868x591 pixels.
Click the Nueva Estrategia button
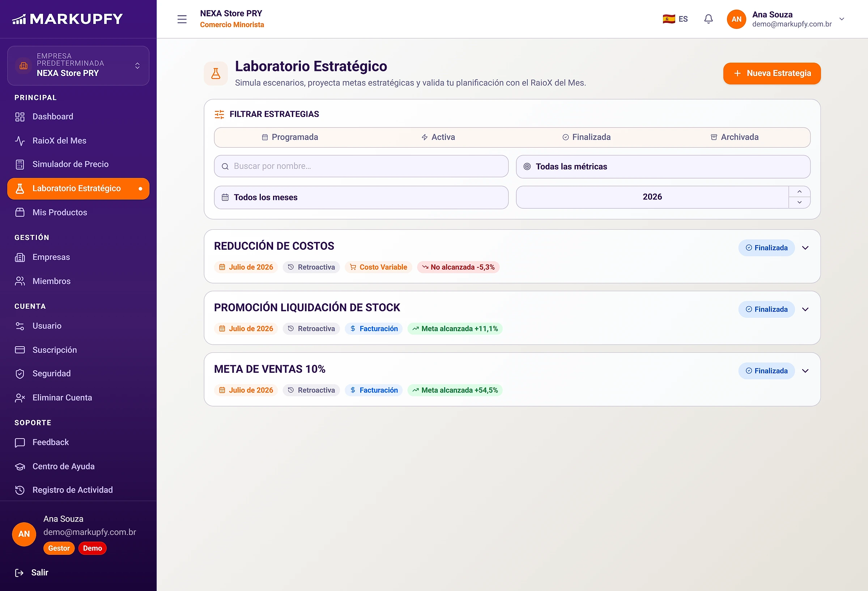point(772,73)
